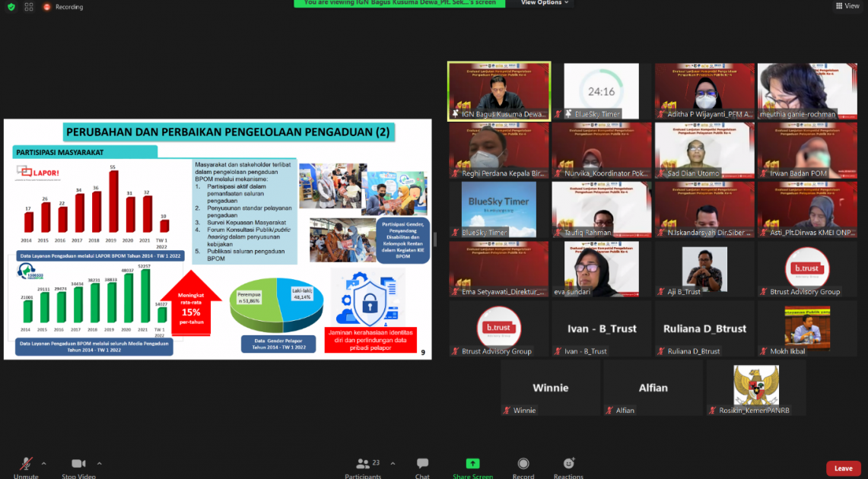The height and width of the screenshot is (479, 868).
Task: Select the BlueSky Timer 24:16 video tile
Action: (601, 91)
